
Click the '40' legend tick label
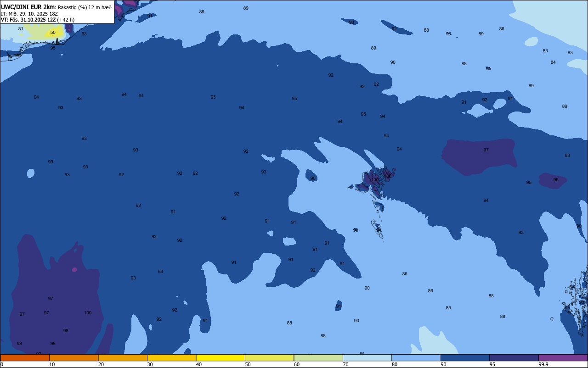click(x=199, y=364)
